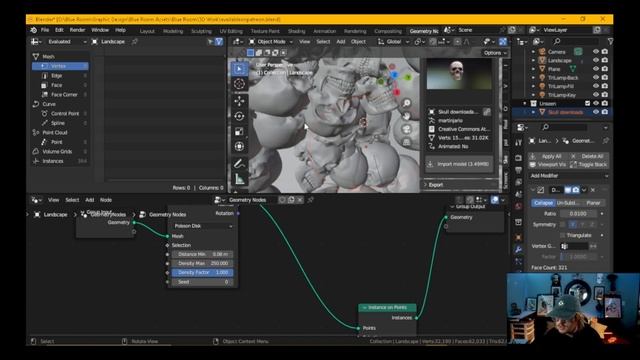Open the Window menu
Image resolution: width=640 pixels, height=360 pixels.
[x=100, y=30]
